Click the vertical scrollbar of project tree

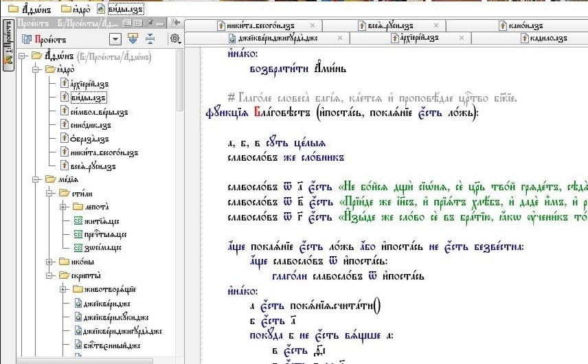point(179,80)
